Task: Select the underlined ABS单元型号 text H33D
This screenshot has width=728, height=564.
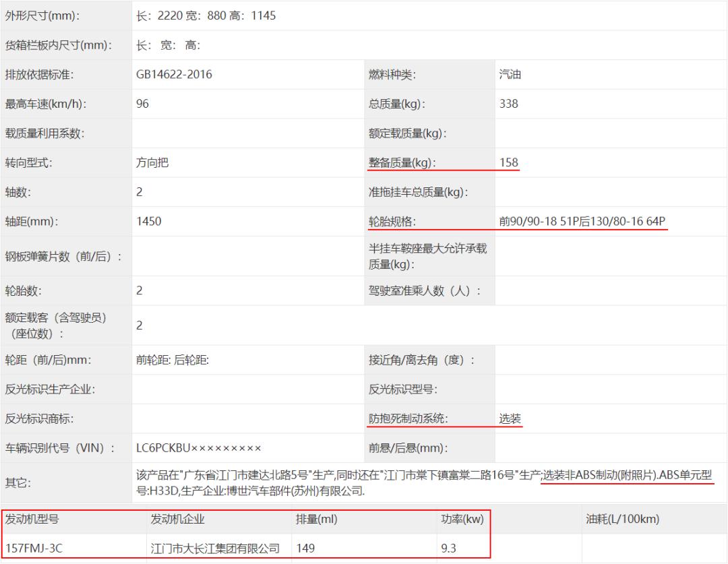Action: [160, 491]
